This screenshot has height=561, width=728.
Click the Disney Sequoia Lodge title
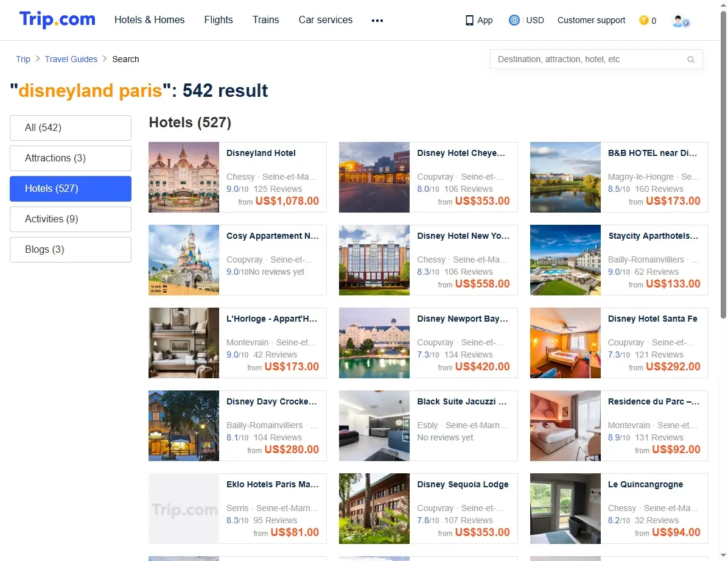(x=463, y=484)
